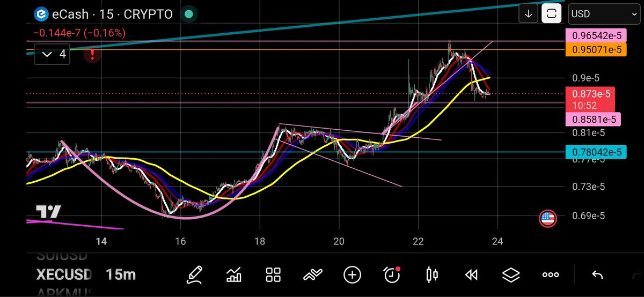Open the more options ellipsis
This screenshot has height=297, width=644.
coord(551,275)
